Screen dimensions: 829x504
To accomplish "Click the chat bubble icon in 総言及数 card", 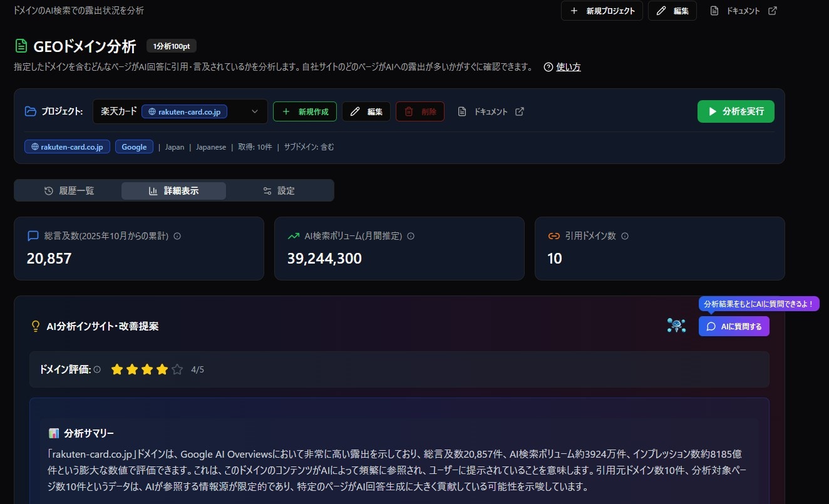I will [x=33, y=236].
